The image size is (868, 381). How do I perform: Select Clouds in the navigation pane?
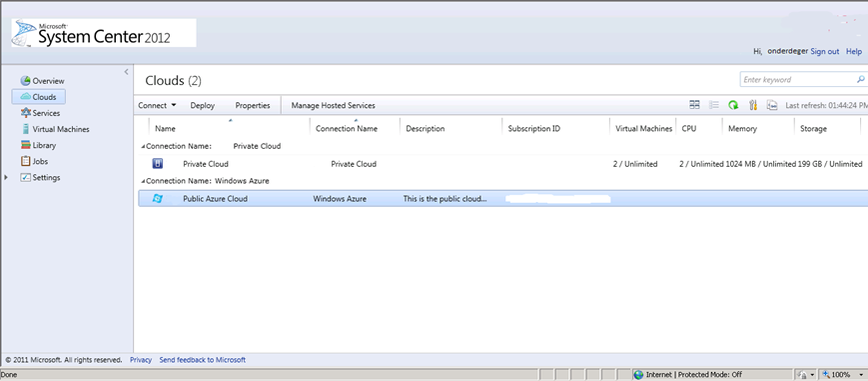coord(38,97)
